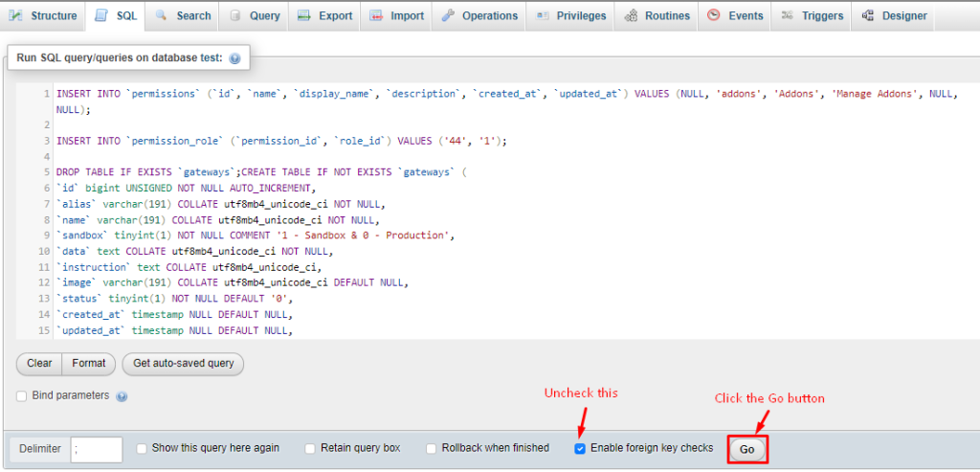Click the Get auto-saved query button
Viewport: 980px width, 472px height.
[x=183, y=364]
